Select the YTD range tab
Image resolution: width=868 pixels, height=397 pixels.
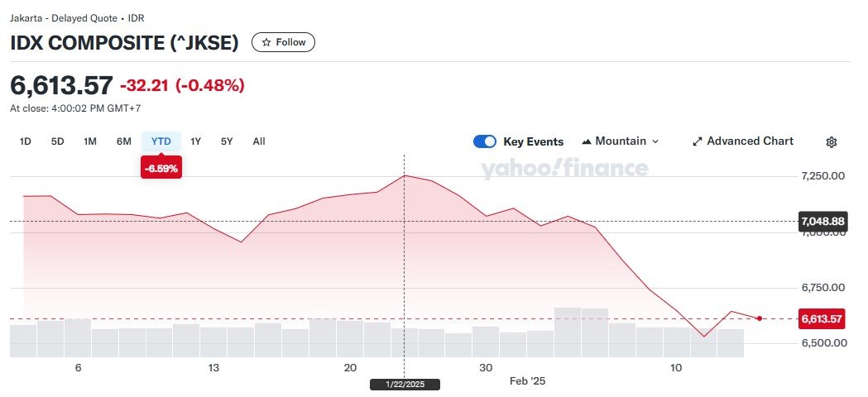point(161,141)
